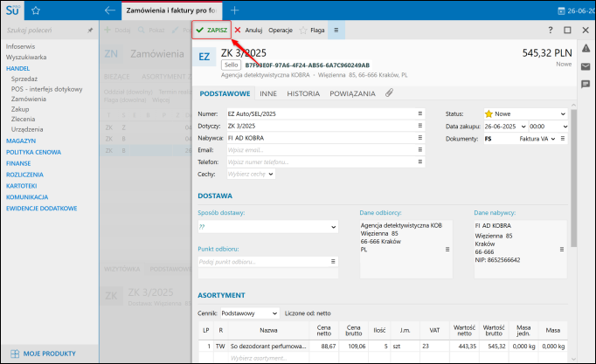The image size is (596, 364).
Task: Focus Szukaj poleceń search box
Action: 45,31
